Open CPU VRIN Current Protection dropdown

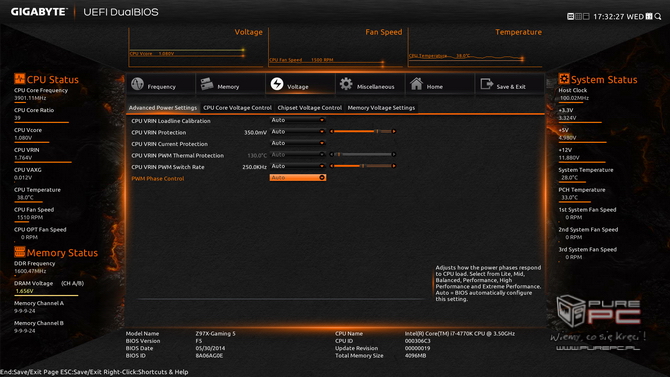(298, 143)
